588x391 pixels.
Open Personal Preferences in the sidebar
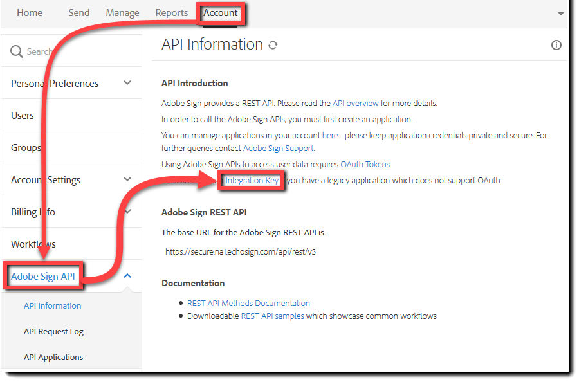click(x=55, y=83)
